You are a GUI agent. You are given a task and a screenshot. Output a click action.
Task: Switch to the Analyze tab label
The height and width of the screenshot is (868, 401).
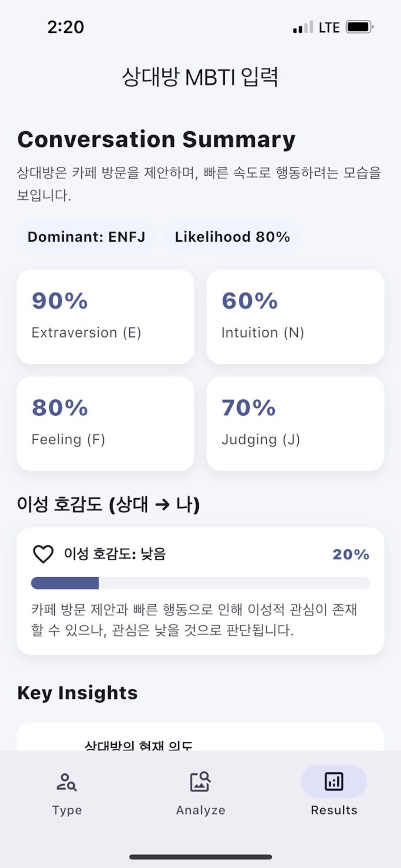tap(200, 810)
